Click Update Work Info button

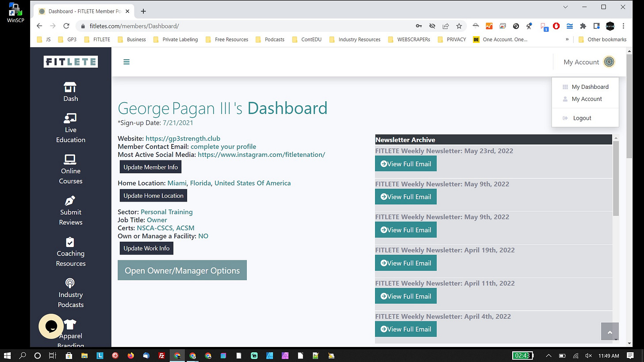(146, 248)
